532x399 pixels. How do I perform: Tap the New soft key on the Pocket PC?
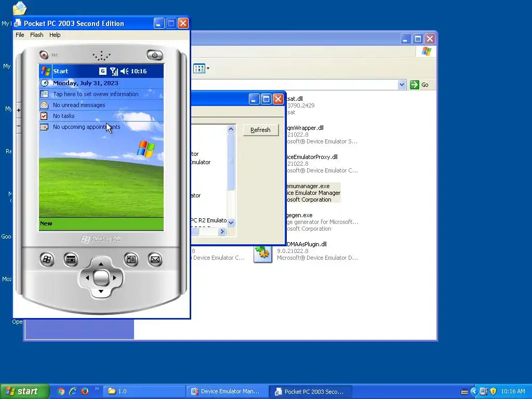[x=46, y=223]
